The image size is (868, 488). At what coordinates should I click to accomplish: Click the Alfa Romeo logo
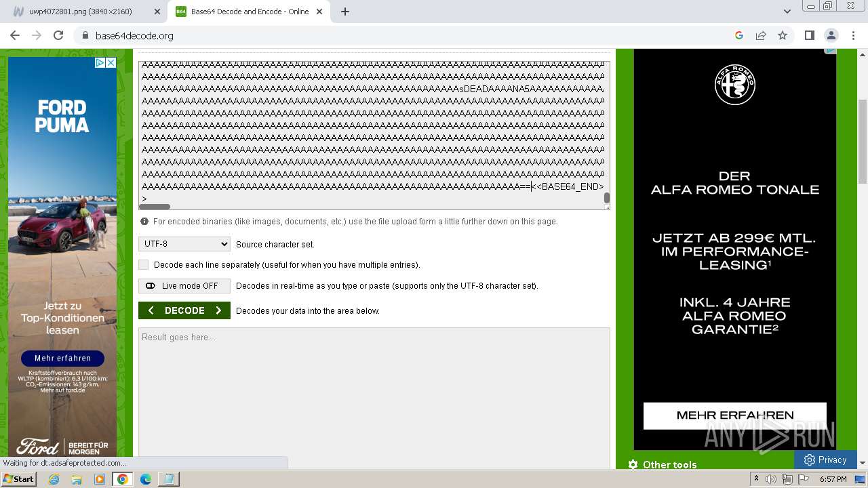click(x=735, y=85)
